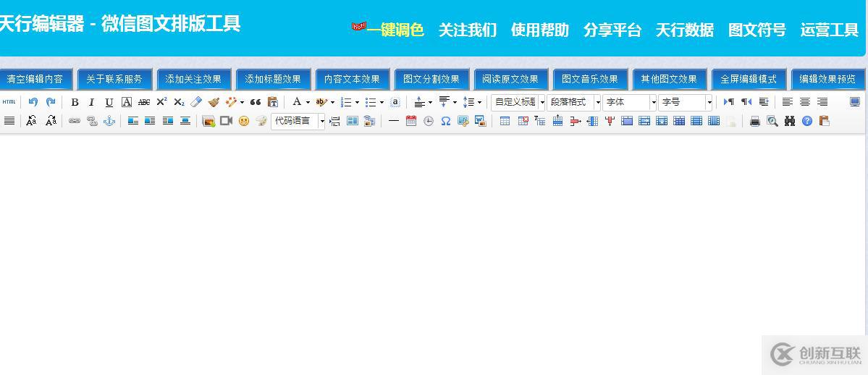Viewport: 868px width, 375px height.
Task: Insert a hyperlink with the chain icon
Action: tap(74, 121)
